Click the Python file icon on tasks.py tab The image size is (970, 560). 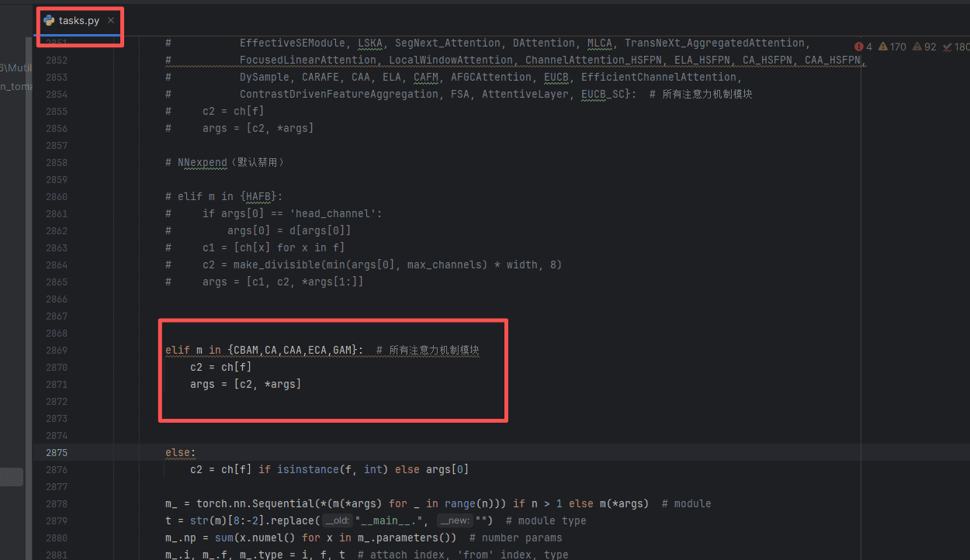(x=49, y=21)
